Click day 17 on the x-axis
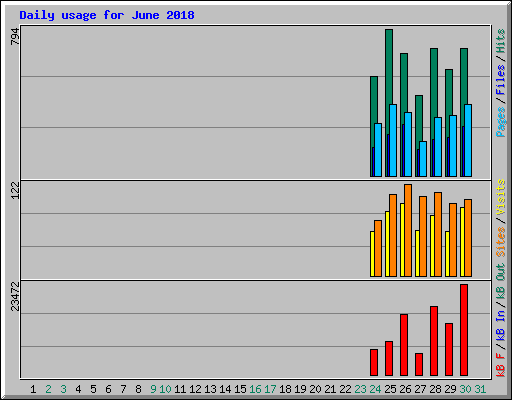The image size is (512, 400). pyautogui.click(x=270, y=389)
